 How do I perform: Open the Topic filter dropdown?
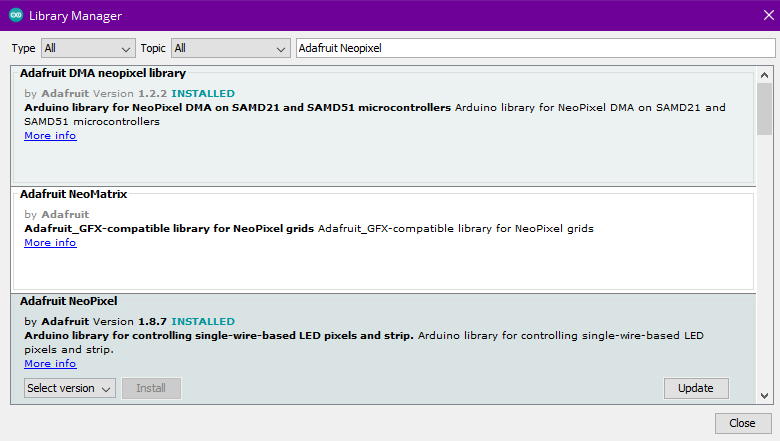point(231,48)
